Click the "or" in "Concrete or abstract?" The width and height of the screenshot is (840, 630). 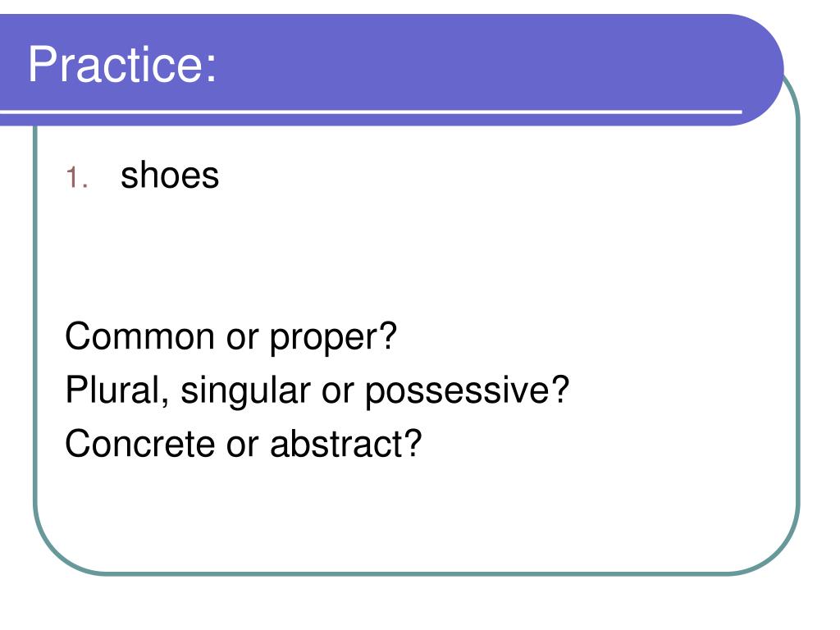242,445
